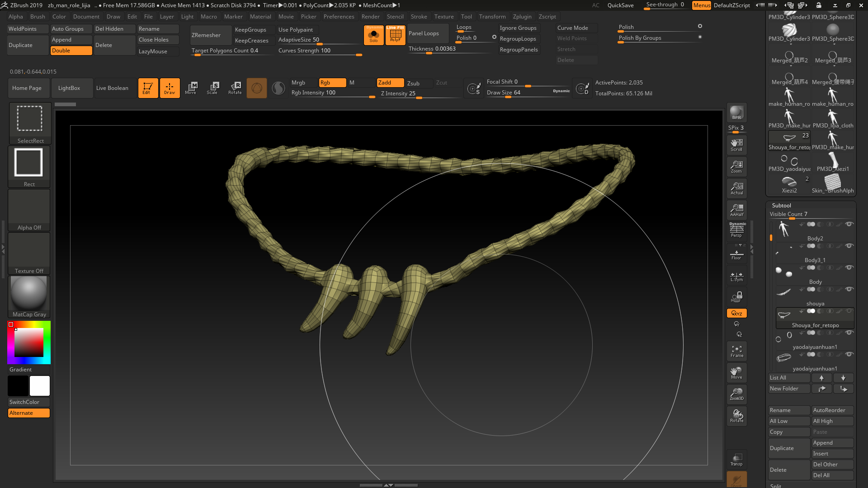
Task: Expand the Subtool panel header
Action: click(782, 205)
